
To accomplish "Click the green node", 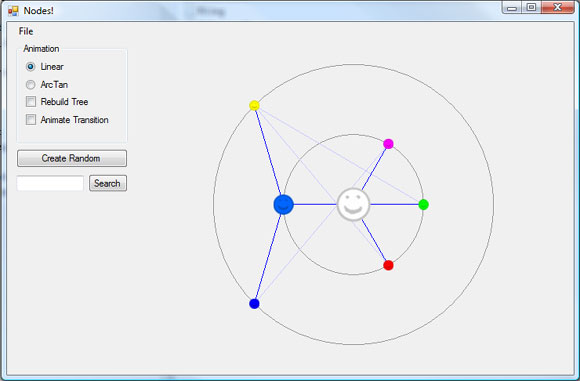I will point(424,205).
